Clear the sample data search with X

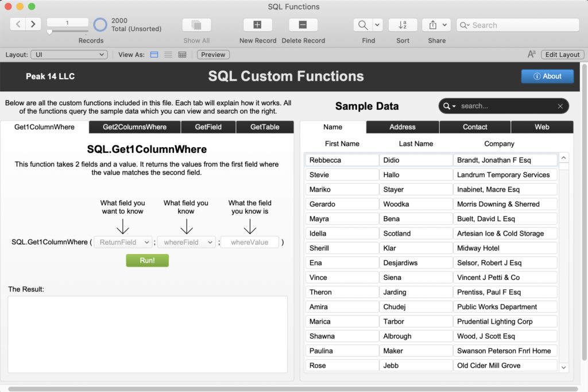pyautogui.click(x=560, y=106)
